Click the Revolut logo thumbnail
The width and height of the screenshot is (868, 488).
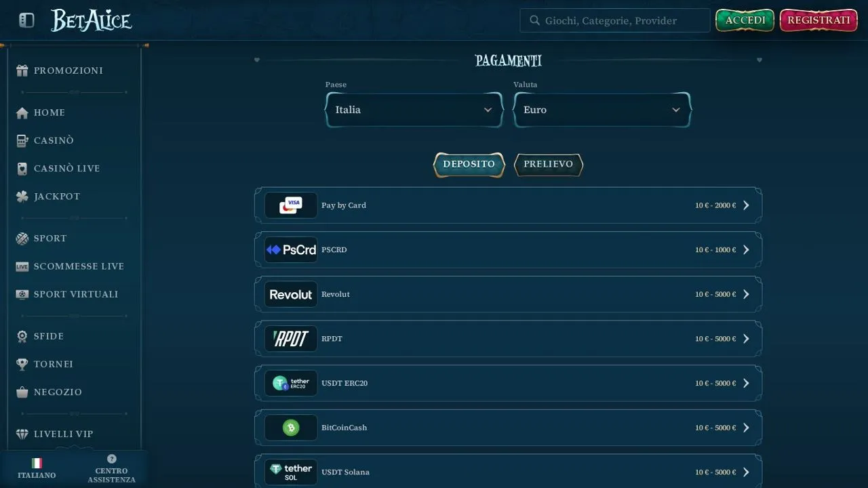[291, 294]
